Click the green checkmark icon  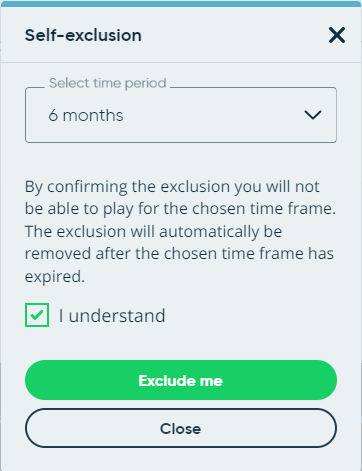(x=37, y=315)
